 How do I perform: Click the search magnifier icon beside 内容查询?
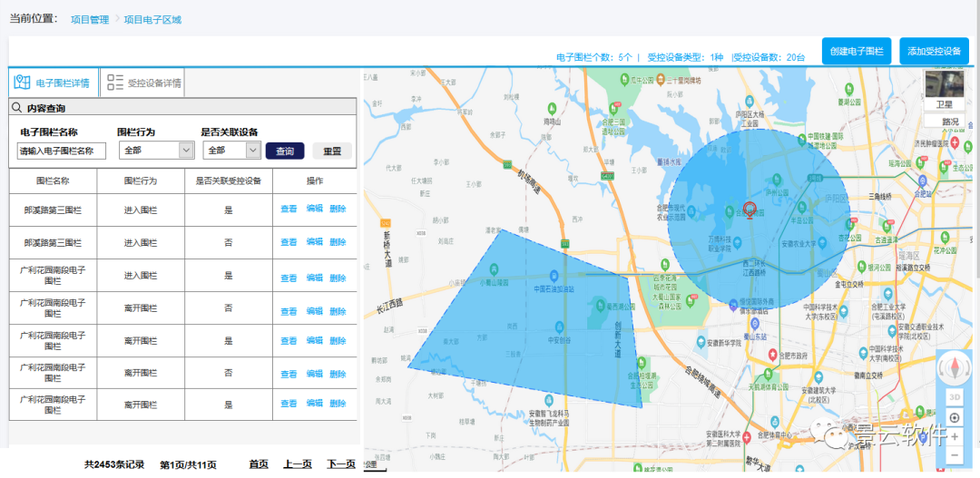pyautogui.click(x=16, y=108)
